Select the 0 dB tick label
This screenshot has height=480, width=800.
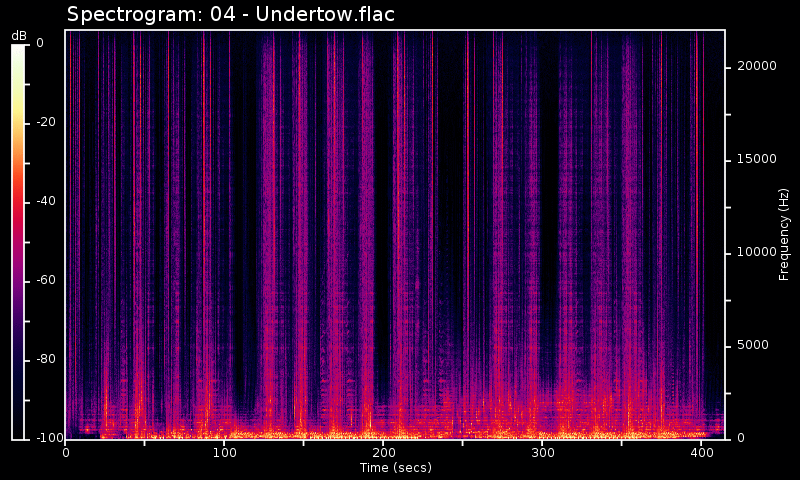40,44
